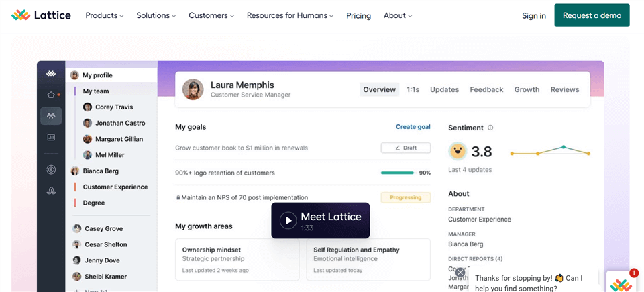This screenshot has height=292, width=644.
Task: Switch to the Reviews tab
Action: click(565, 89)
